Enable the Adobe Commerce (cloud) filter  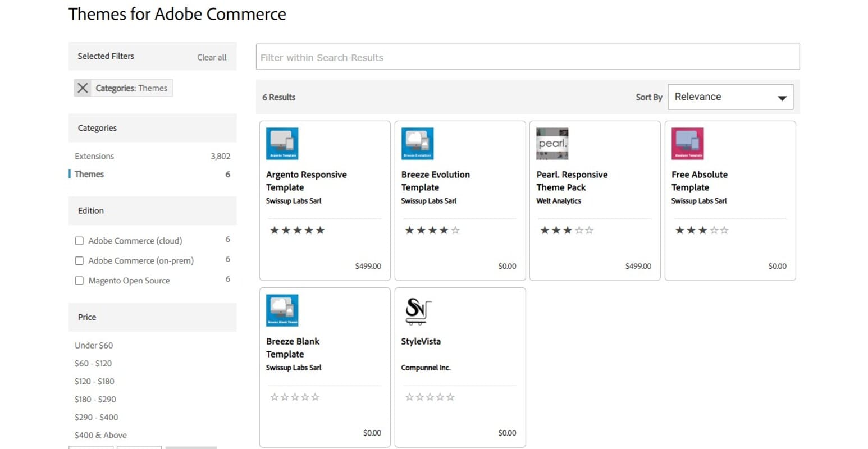click(79, 240)
